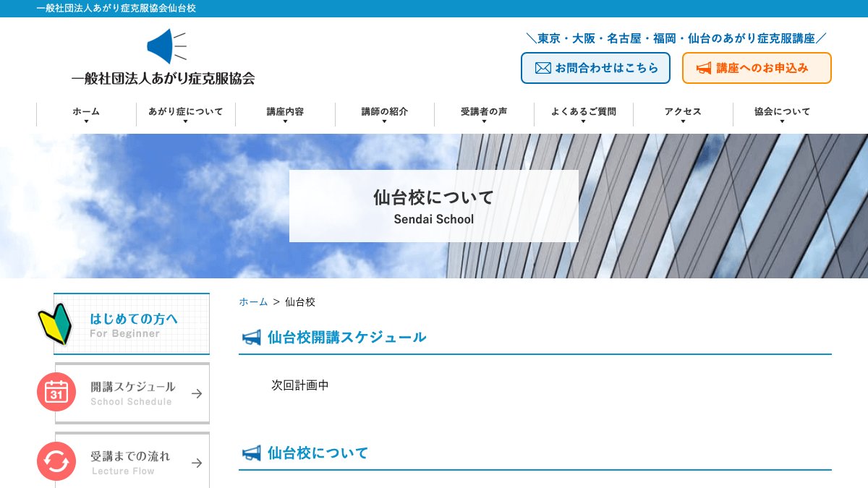Viewport: 868px width, 488px height.
Task: Click the 東京・大阪・名古屋・福岡・仙台 tagline text
Action: 676,38
